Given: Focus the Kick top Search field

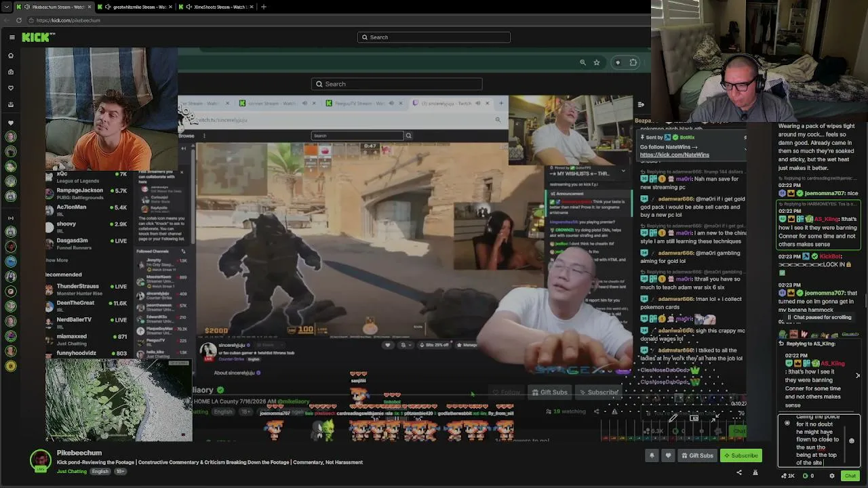Looking at the screenshot, I should click(x=434, y=37).
